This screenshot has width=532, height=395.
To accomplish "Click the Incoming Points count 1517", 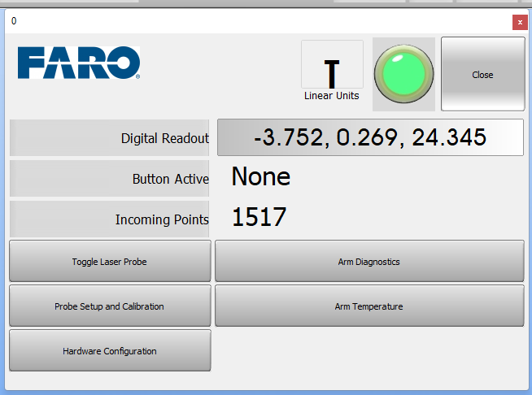I will pos(259,218).
